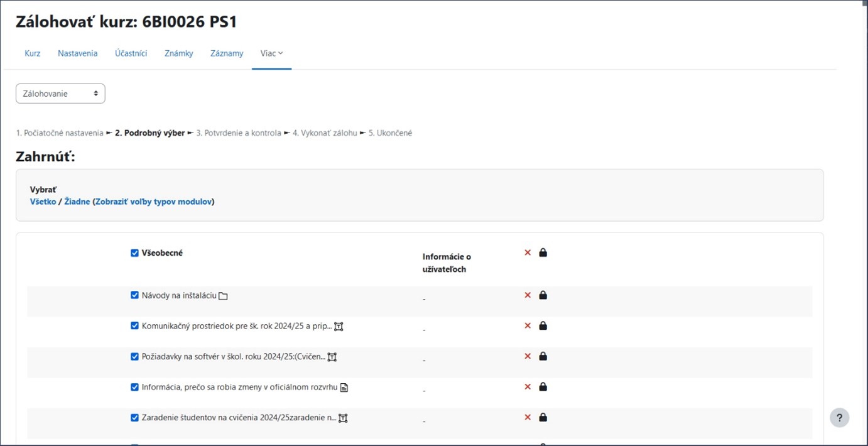This screenshot has height=446, width=868.
Task: Click the Všetko select-all link
Action: click(43, 202)
